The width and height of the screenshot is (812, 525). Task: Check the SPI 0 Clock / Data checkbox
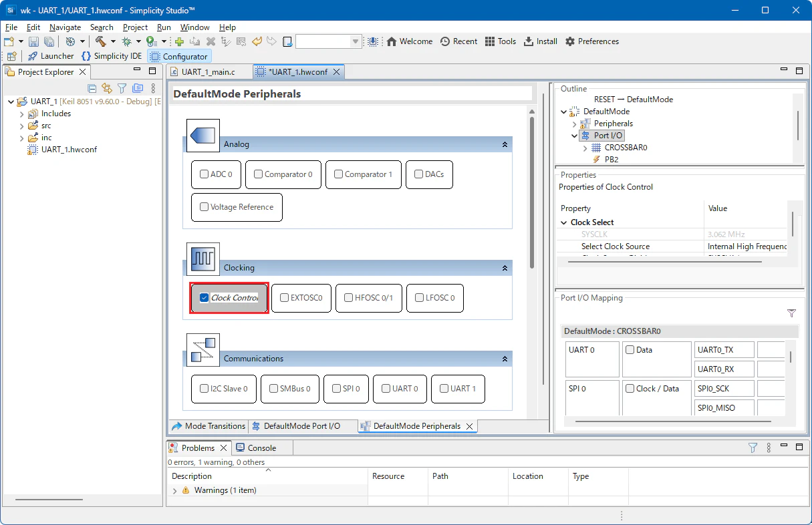coord(630,388)
